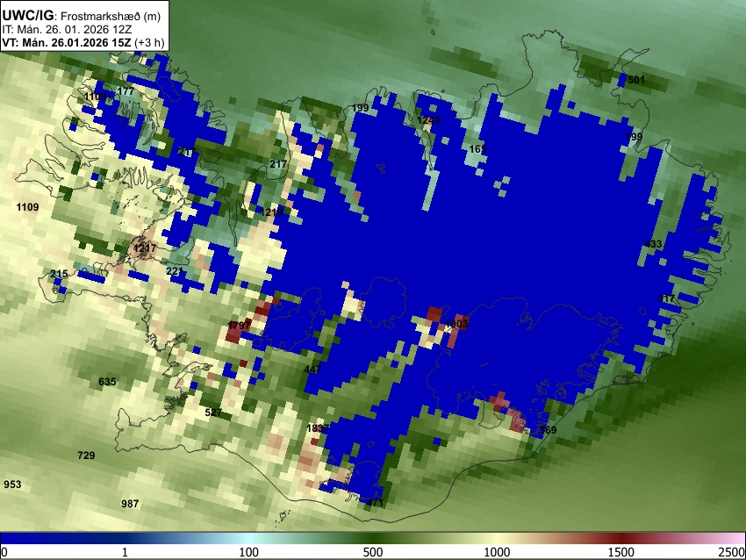Image resolution: width=746 pixels, height=560 pixels.
Task: Click the map value label 165
Action: click(x=477, y=149)
